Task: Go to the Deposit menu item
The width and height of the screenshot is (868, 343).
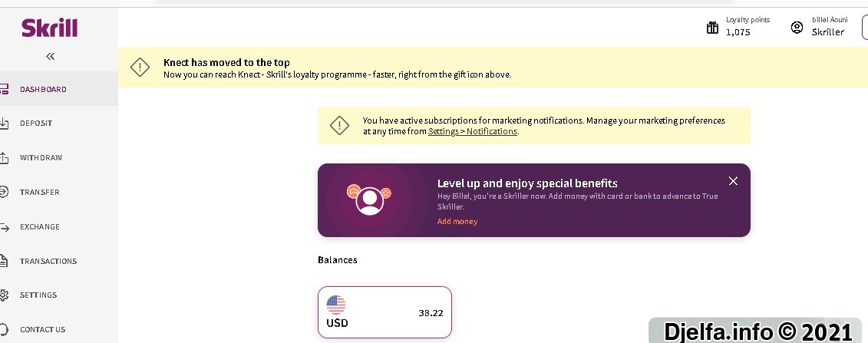Action: click(36, 124)
